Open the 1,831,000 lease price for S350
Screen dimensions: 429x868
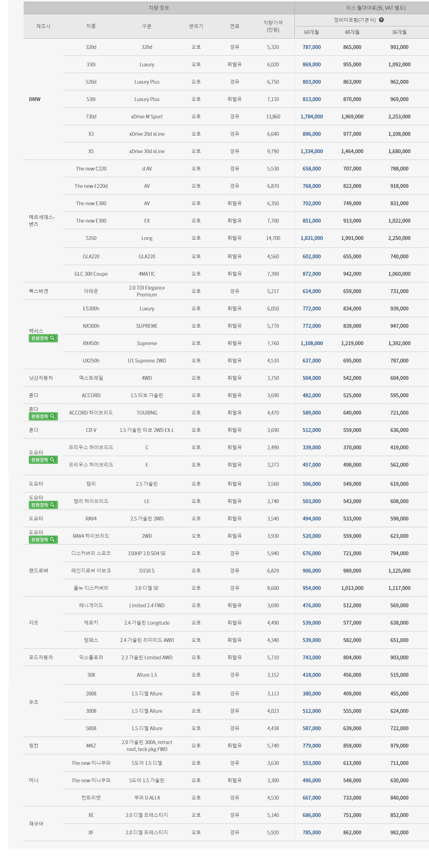[x=311, y=238]
